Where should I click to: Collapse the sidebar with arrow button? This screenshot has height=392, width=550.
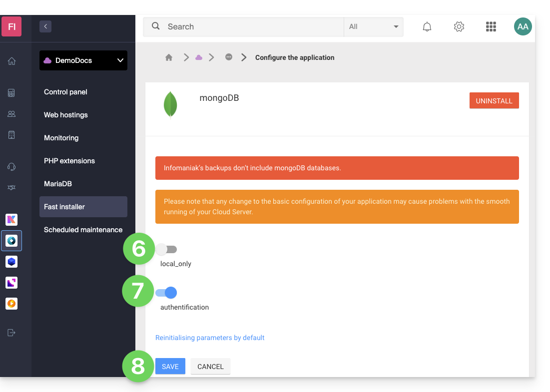[x=45, y=26]
